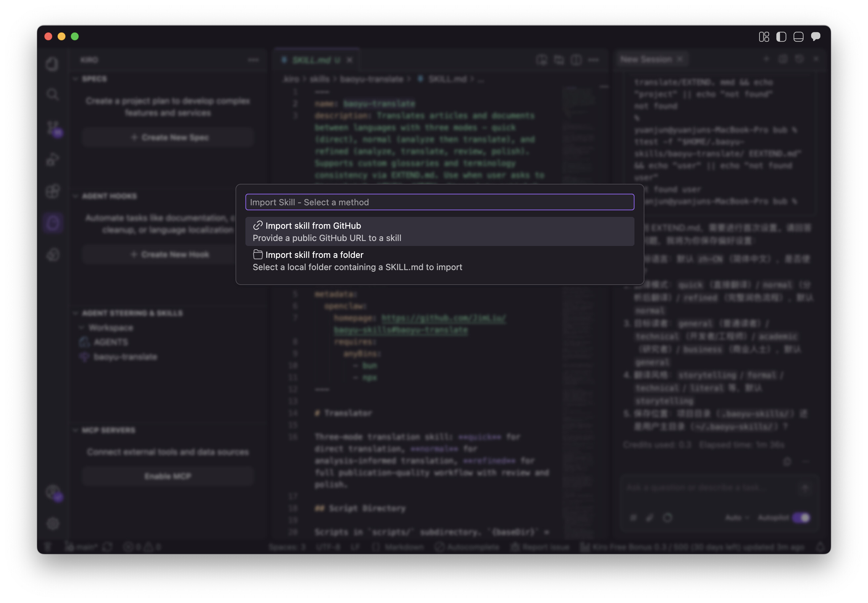Screen dimensions: 868x603
Task: Switch to the SKILL.md editor tab
Action: click(x=317, y=60)
